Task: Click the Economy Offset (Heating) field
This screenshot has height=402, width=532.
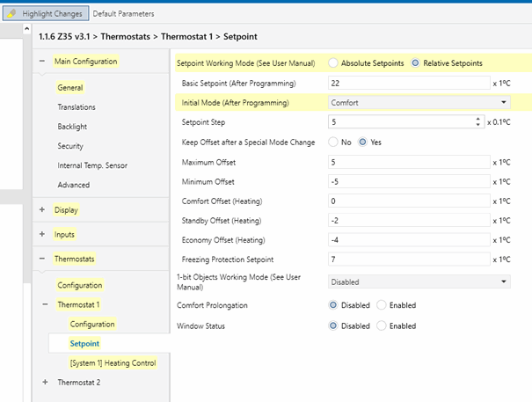Action: 409,240
